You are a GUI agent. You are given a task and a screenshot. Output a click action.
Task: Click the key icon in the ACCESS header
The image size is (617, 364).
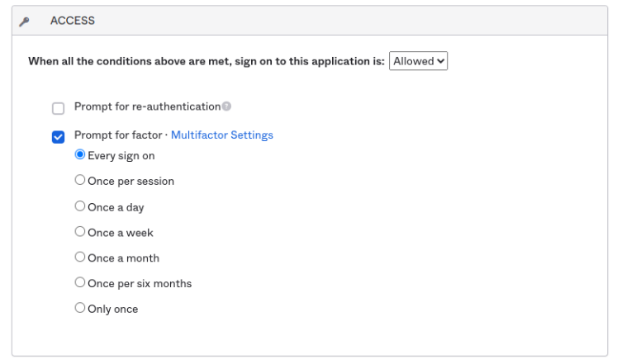25,21
